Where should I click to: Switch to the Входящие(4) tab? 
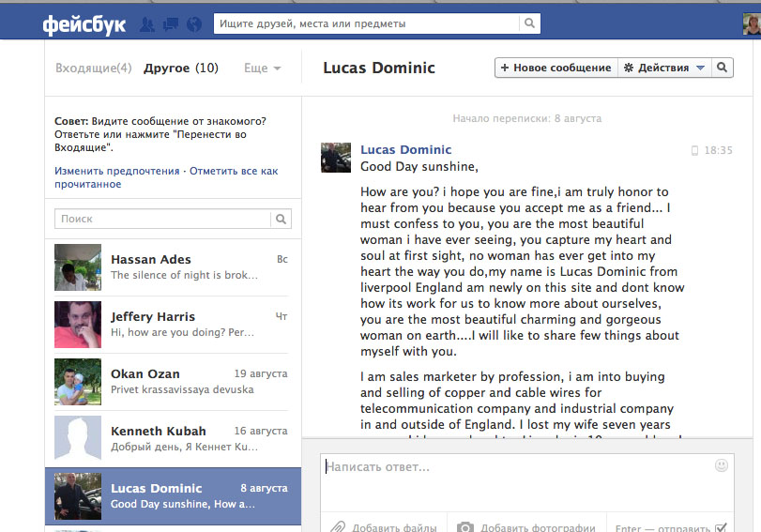click(93, 68)
